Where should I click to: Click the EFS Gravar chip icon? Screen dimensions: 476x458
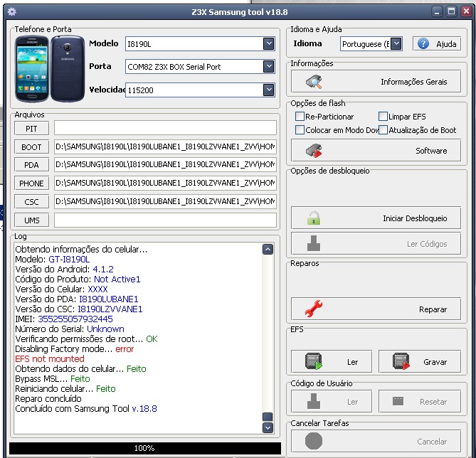(x=401, y=361)
